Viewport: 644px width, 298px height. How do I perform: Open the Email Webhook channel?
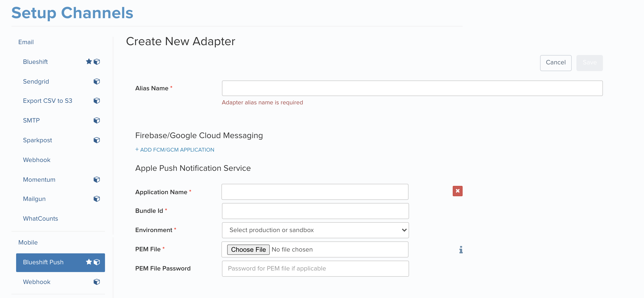pos(37,160)
